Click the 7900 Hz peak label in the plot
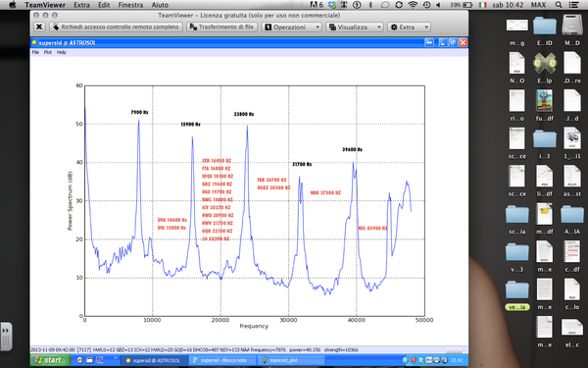This screenshot has height=368, width=588. 139,112
